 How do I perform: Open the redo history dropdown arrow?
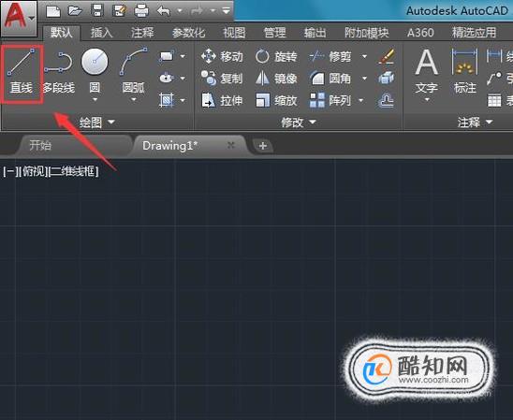[x=213, y=11]
